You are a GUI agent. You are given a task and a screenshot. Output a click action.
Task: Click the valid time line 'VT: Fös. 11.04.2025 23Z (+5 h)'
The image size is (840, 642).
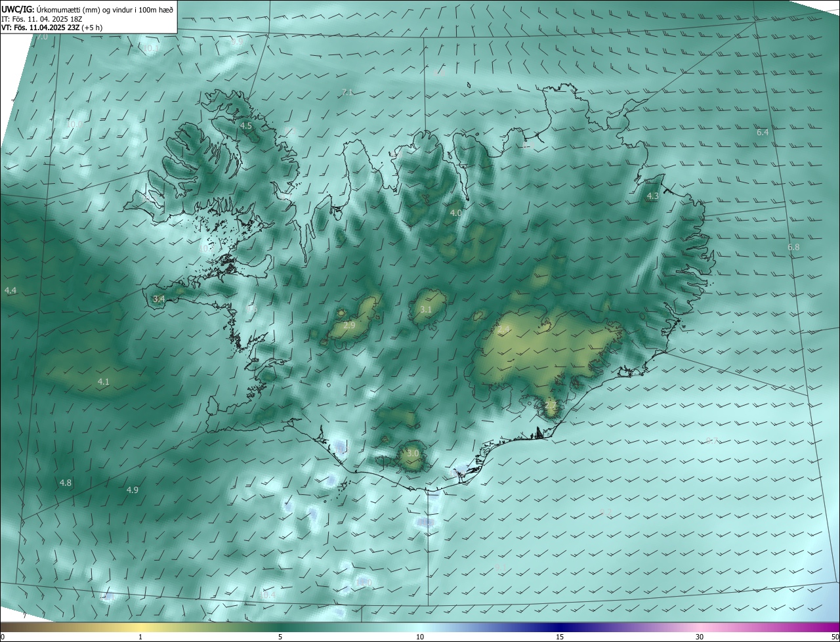(52, 28)
